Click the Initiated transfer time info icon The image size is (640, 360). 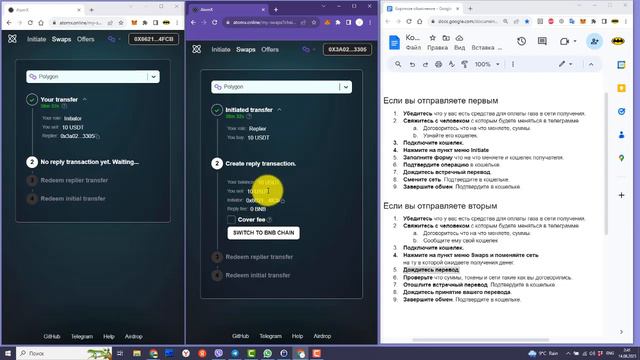(249, 117)
